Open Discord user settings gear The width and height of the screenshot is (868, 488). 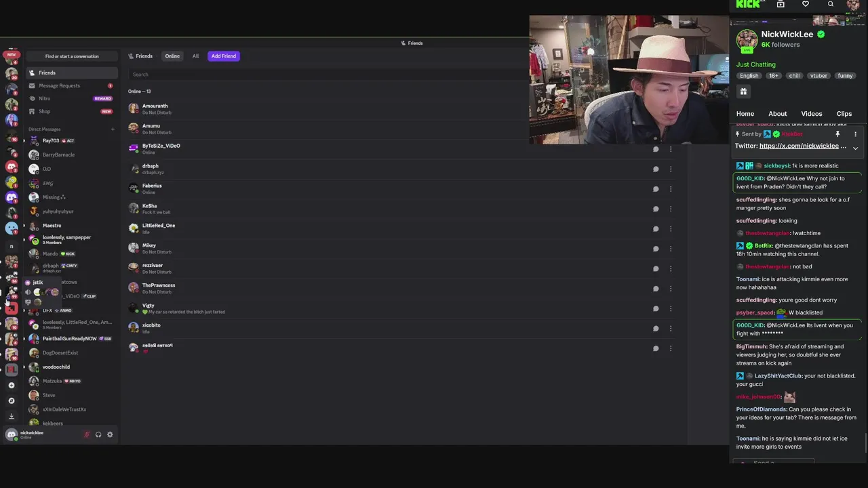110,434
